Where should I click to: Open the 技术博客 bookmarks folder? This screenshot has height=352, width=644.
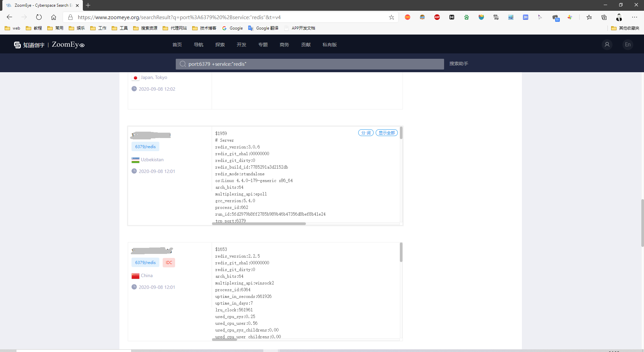(204, 28)
